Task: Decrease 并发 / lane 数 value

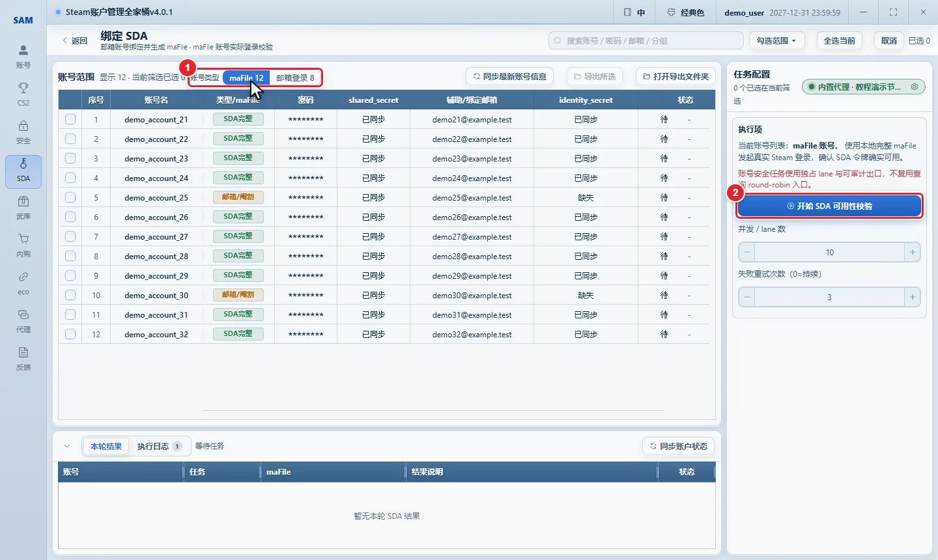Action: [x=747, y=252]
